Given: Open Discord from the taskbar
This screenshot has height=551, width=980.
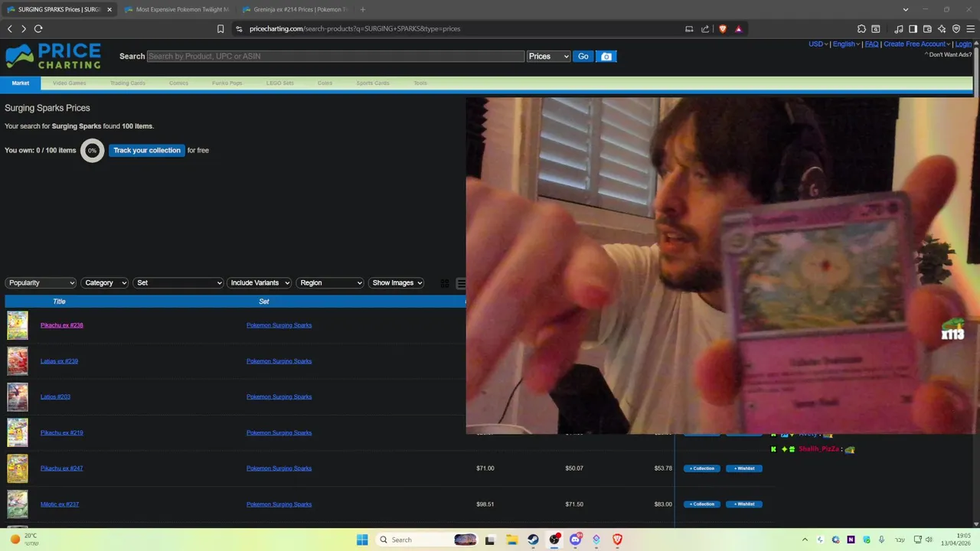Looking at the screenshot, I should (575, 540).
